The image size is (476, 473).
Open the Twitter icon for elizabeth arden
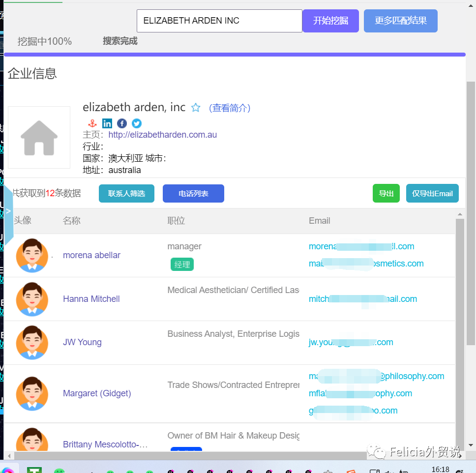[137, 123]
